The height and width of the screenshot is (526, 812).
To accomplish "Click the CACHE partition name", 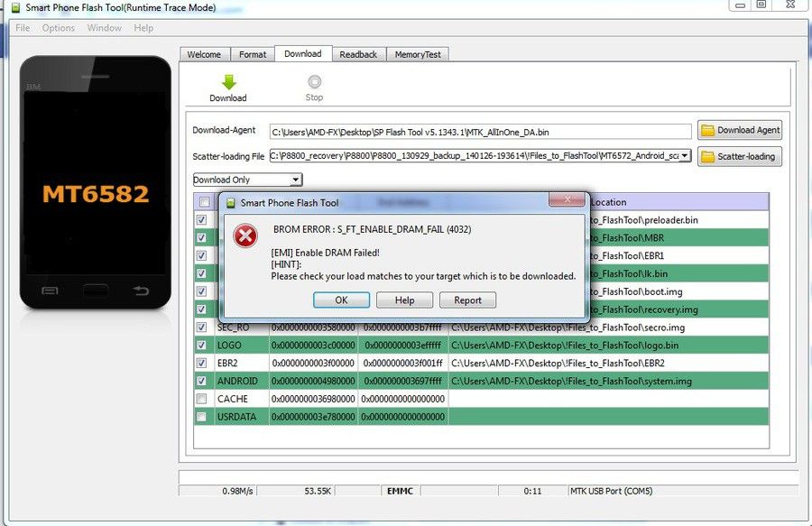I will [233, 399].
